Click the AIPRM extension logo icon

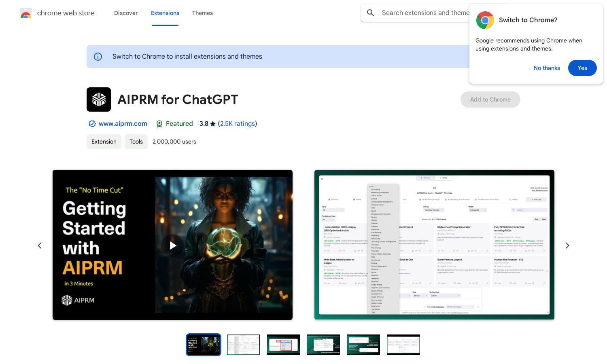click(x=99, y=99)
